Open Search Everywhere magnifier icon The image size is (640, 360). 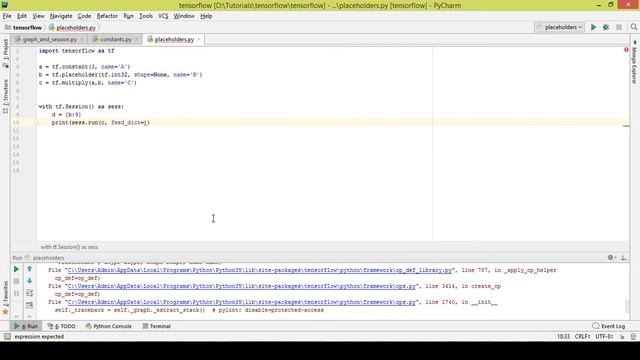point(633,27)
